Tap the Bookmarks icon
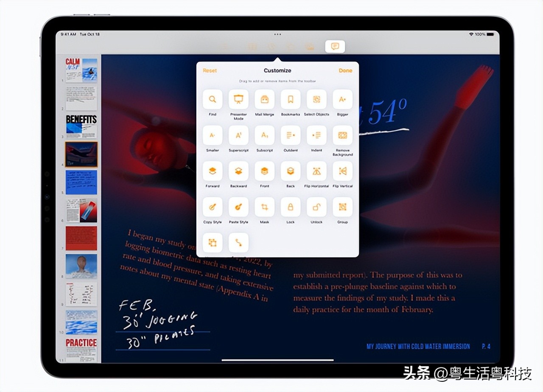This screenshot has width=543, height=392. [291, 98]
